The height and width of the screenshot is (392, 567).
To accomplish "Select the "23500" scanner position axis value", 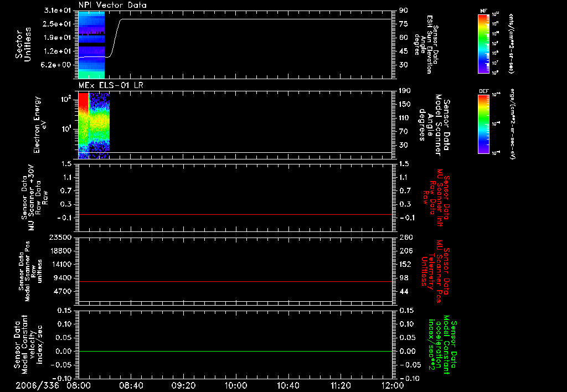I will 60,238.
